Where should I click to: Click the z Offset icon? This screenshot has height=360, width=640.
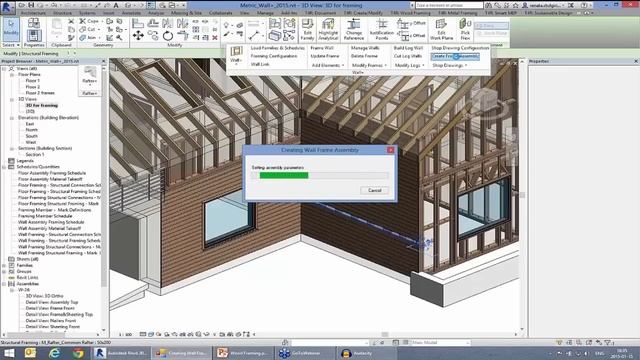pos(411,36)
